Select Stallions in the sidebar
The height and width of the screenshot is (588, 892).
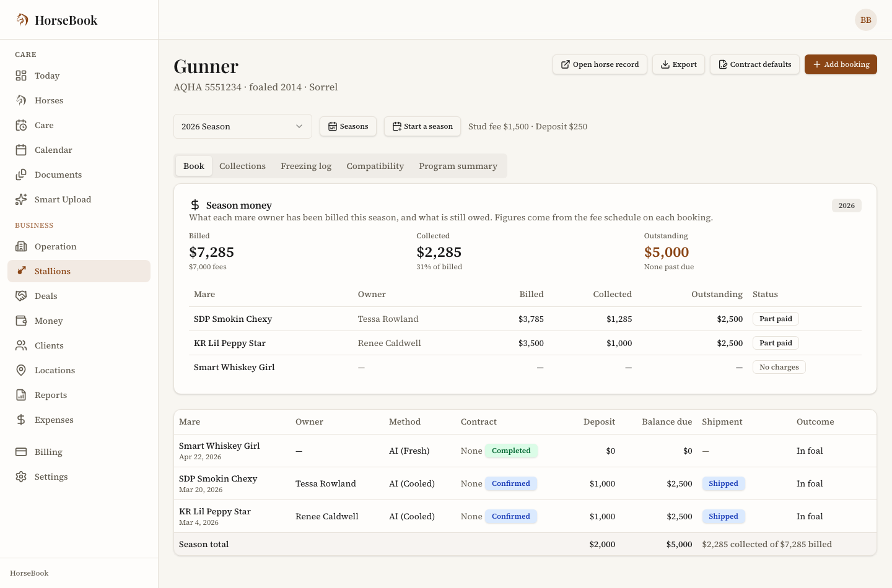pos(79,271)
